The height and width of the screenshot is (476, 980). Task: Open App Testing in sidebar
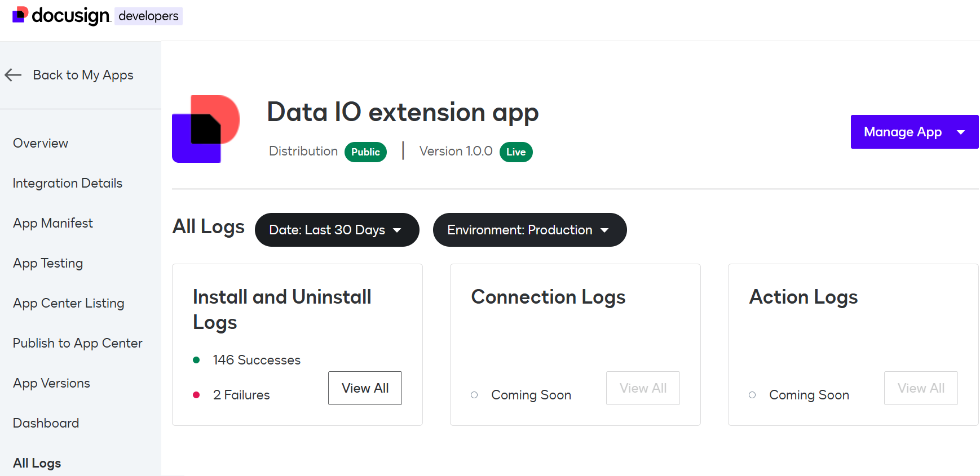48,263
